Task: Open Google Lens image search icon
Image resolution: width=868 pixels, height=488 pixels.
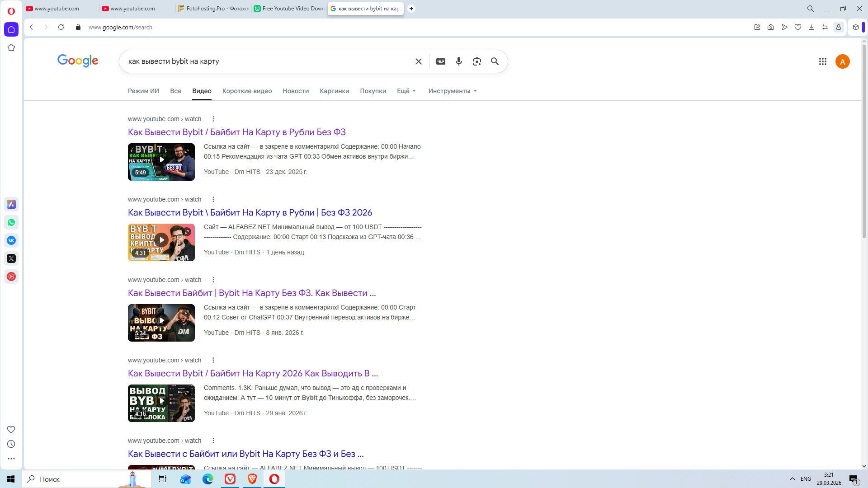Action: point(476,61)
